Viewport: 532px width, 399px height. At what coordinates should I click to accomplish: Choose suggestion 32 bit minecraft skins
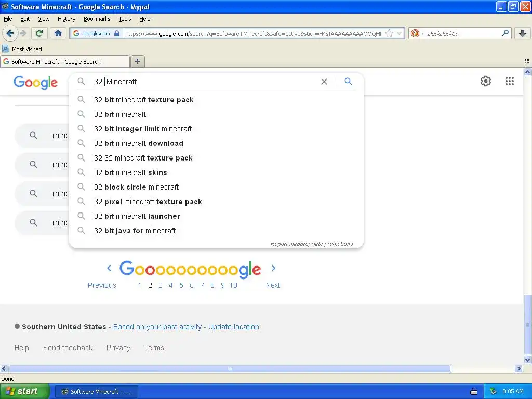click(x=216, y=172)
